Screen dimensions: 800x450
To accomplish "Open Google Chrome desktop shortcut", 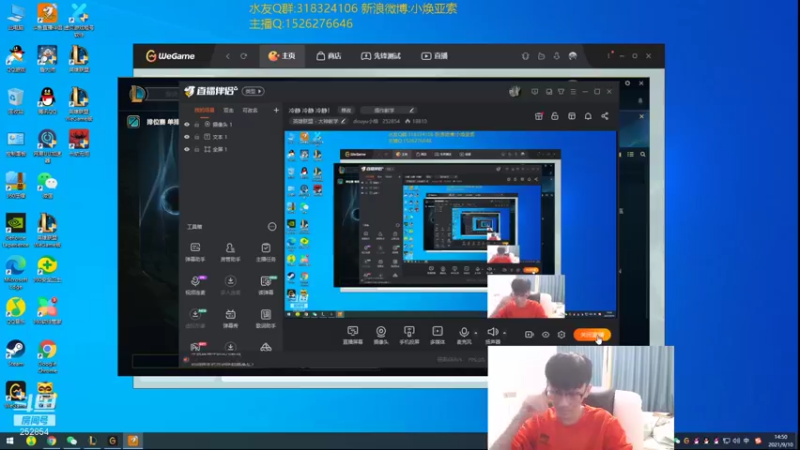I will (x=47, y=356).
